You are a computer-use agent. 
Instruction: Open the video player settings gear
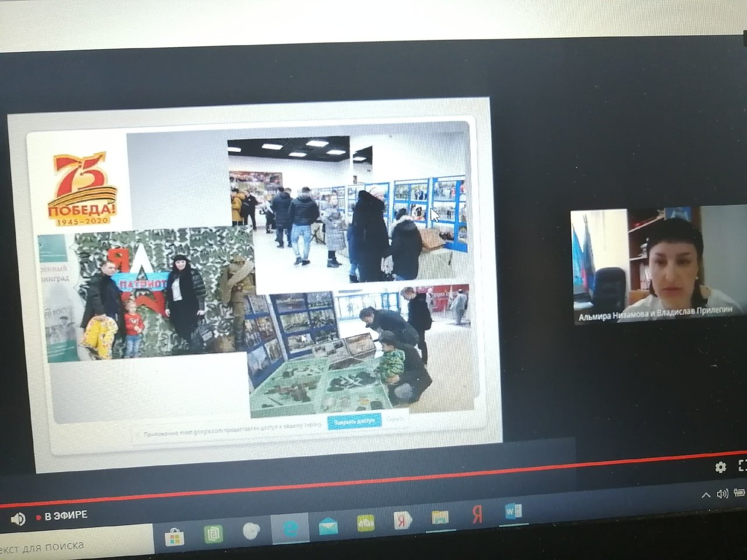(721, 467)
